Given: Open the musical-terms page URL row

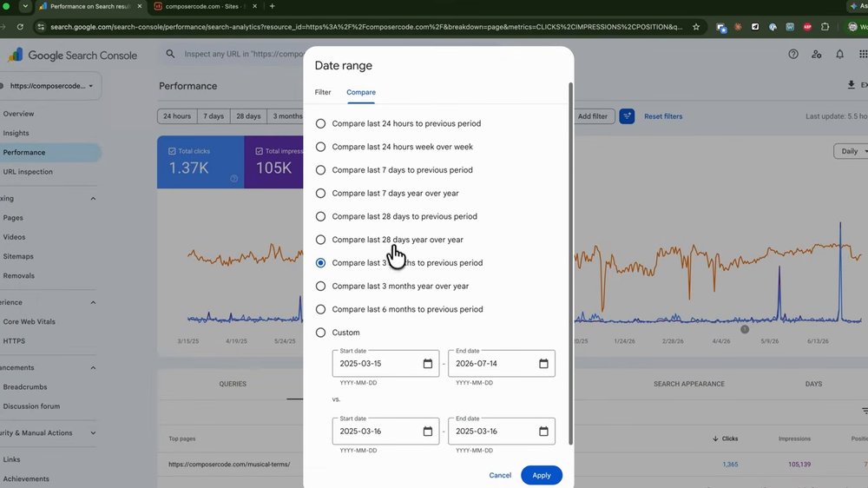Looking at the screenshot, I should [x=229, y=465].
